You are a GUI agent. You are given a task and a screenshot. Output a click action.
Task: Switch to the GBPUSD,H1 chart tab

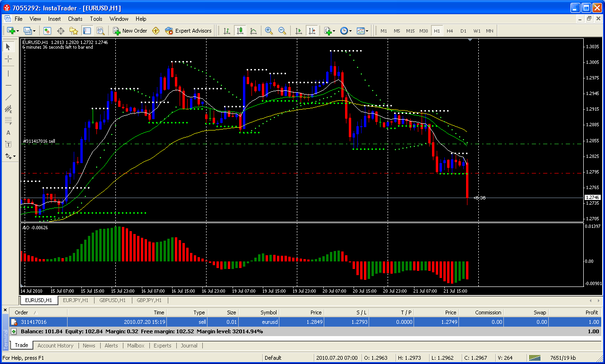tap(112, 300)
